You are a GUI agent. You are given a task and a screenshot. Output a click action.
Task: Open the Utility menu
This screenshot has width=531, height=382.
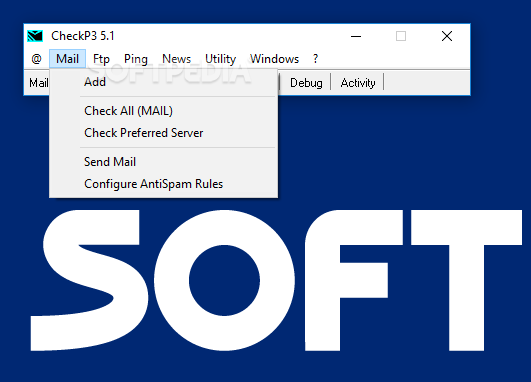click(220, 59)
